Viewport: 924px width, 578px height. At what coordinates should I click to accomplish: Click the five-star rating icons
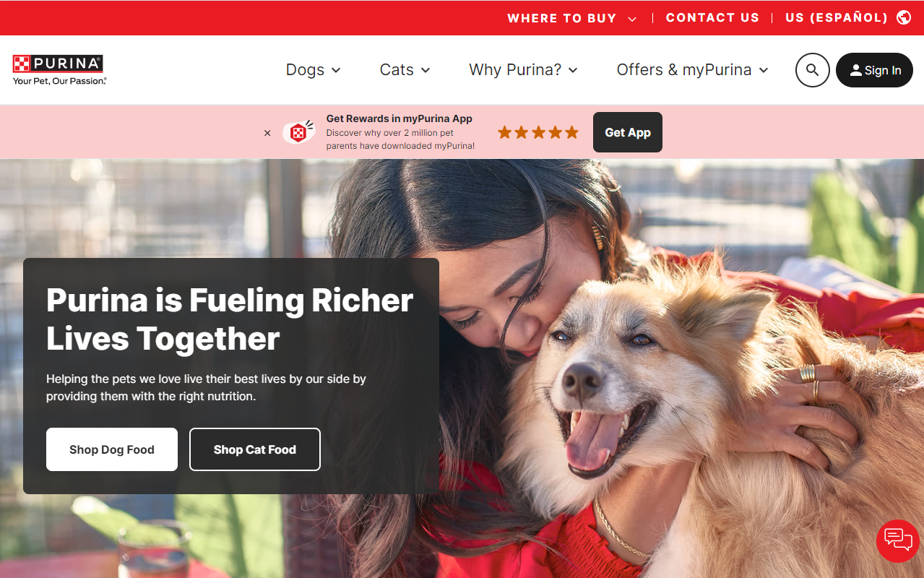(538, 132)
